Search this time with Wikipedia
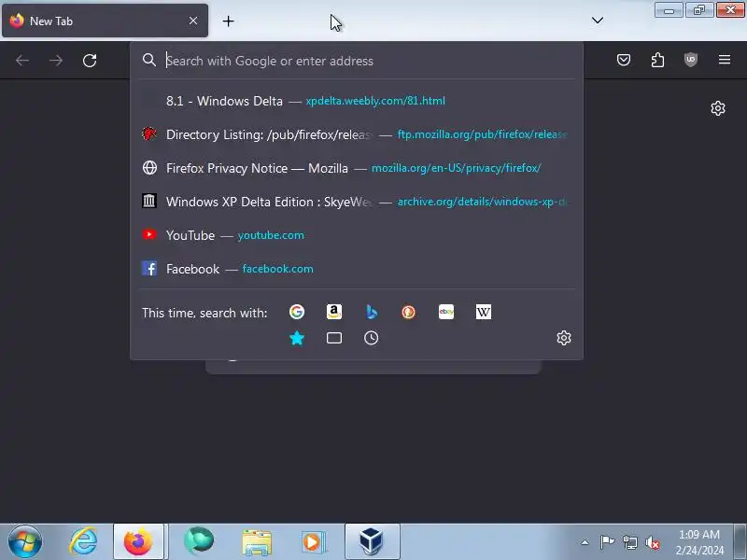 point(483,312)
